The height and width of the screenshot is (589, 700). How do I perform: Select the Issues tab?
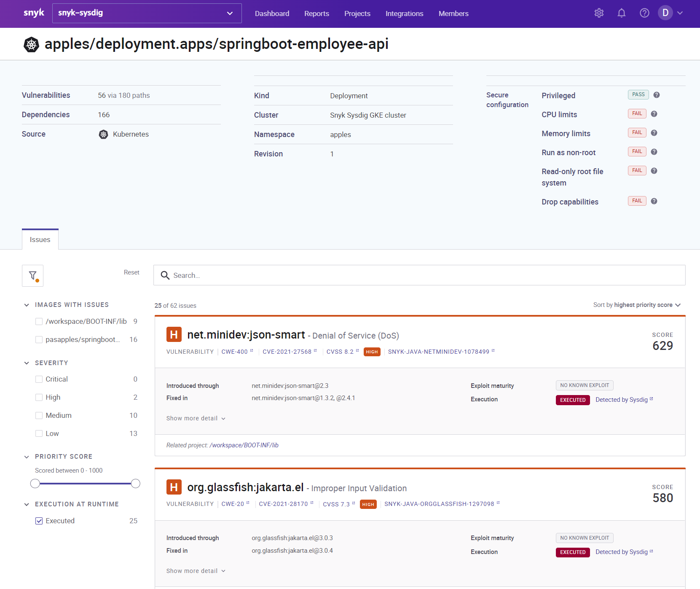[x=40, y=239]
